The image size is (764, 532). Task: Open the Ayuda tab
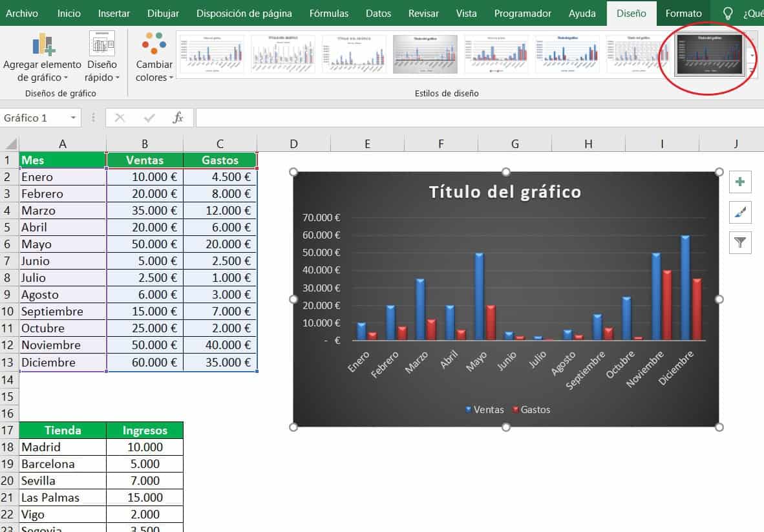(582, 13)
